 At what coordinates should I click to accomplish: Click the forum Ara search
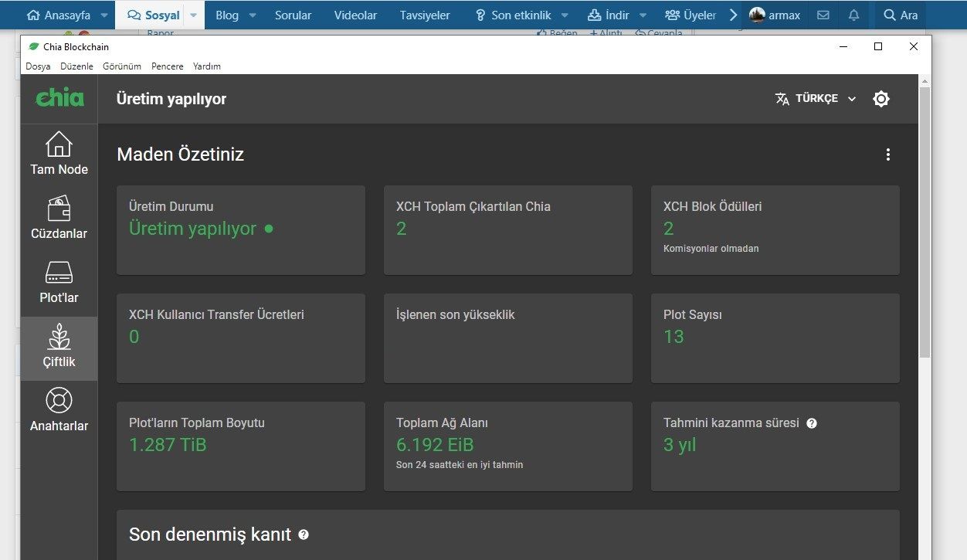(901, 15)
